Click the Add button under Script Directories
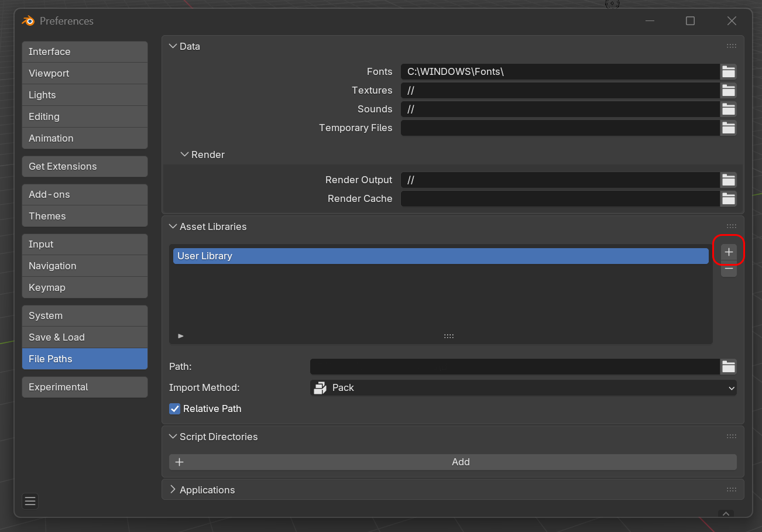Viewport: 762px width, 532px height. tap(461, 462)
